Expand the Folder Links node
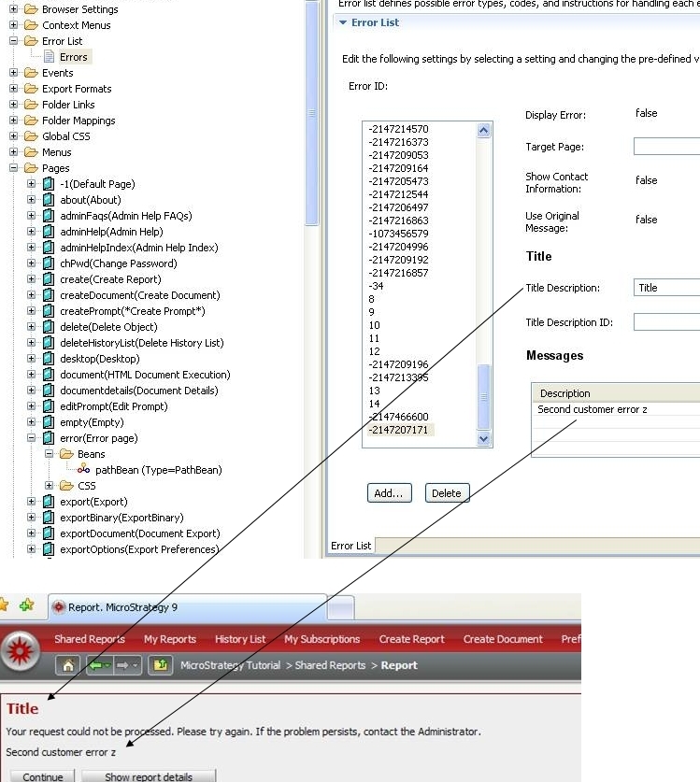The width and height of the screenshot is (700, 782). coord(13,105)
